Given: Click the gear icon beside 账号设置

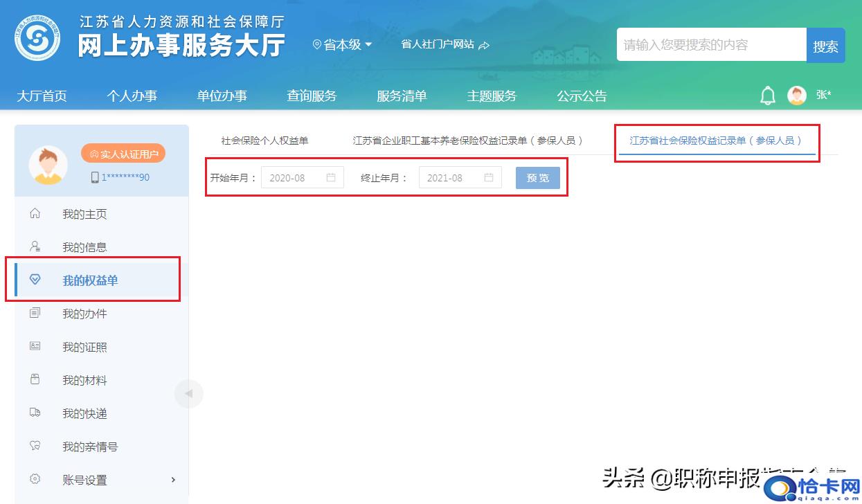Looking at the screenshot, I should [x=35, y=479].
